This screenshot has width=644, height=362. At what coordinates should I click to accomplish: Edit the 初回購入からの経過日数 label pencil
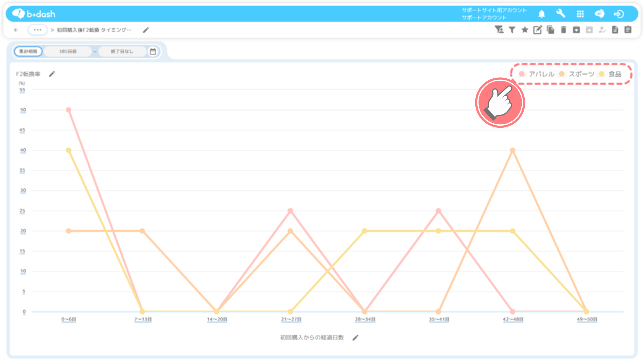[355, 337]
